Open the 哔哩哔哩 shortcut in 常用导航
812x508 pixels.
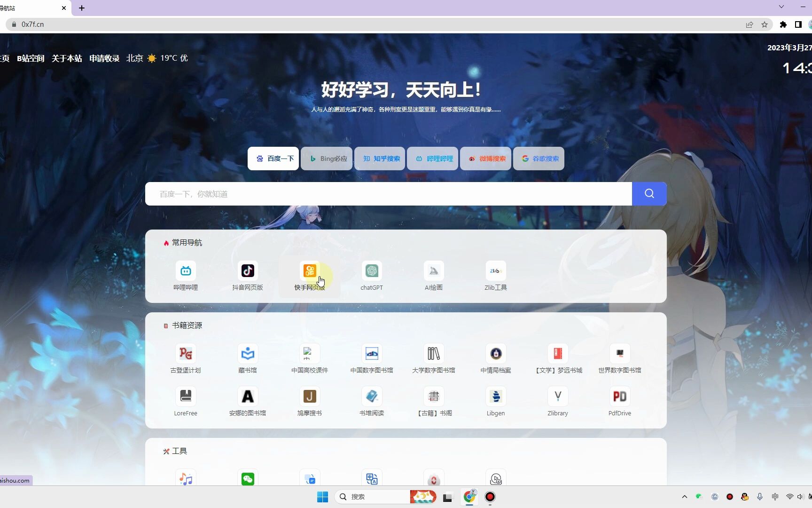coord(186,271)
